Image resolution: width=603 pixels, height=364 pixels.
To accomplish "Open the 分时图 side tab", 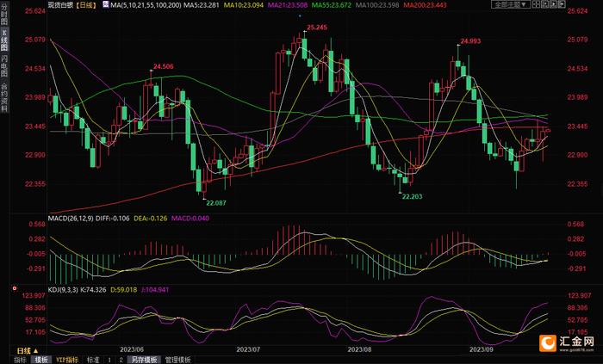I will coord(4,15).
